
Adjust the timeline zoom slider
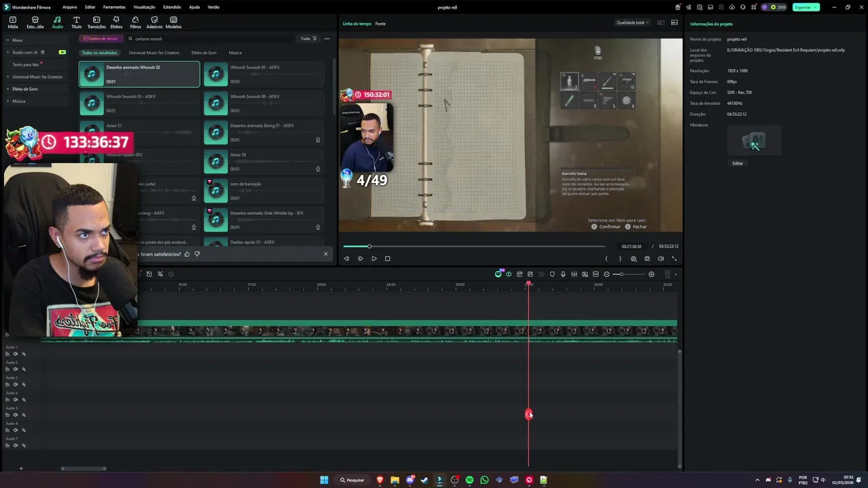[629, 274]
